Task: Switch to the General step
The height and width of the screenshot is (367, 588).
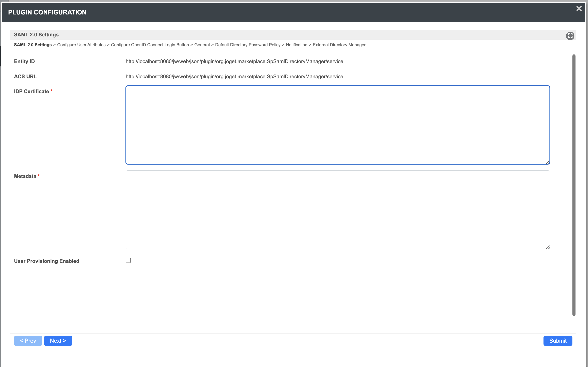Action: click(202, 45)
